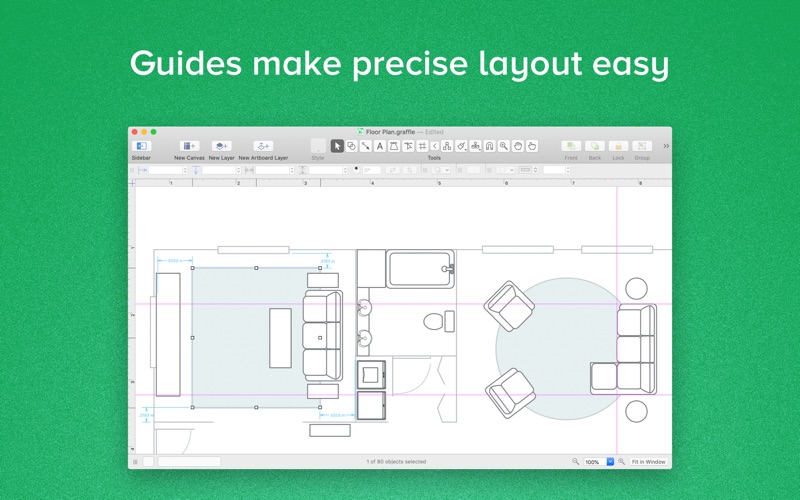Select the Rubber Stamp tool
This screenshot has height=500, width=800.
click(476, 146)
